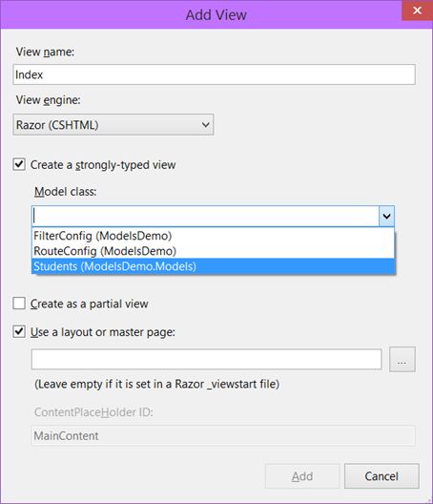The height and width of the screenshot is (504, 433).
Task: Uncheck Create a strongly-typed view
Action: tap(19, 164)
